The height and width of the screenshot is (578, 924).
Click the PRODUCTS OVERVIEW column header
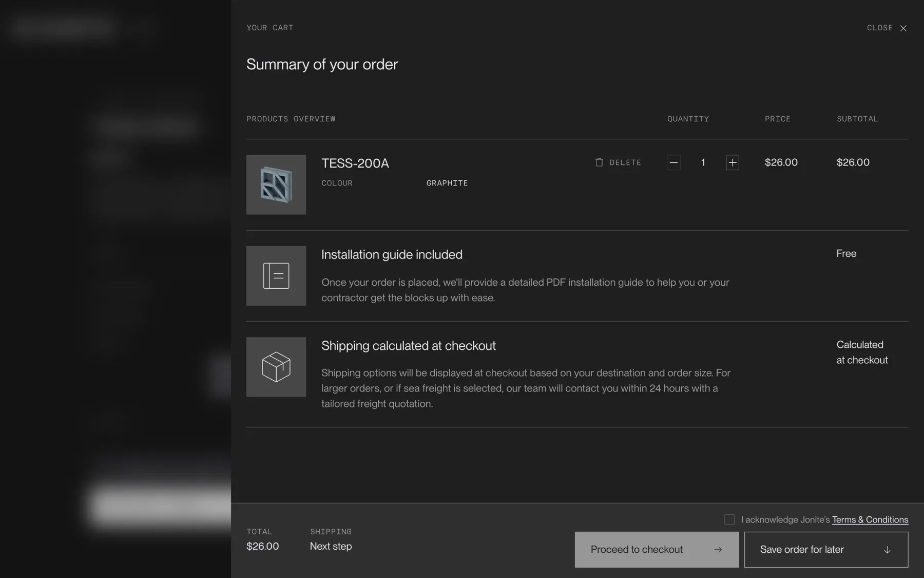pyautogui.click(x=291, y=119)
